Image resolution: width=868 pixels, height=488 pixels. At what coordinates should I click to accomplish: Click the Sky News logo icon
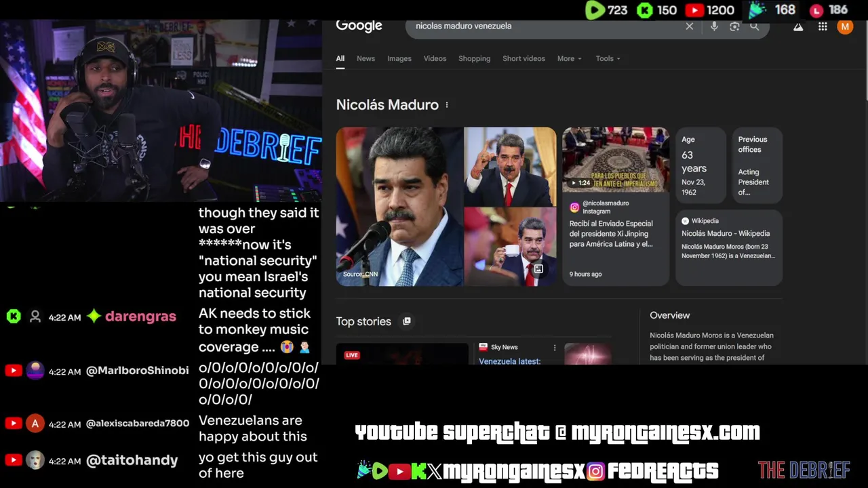point(483,347)
